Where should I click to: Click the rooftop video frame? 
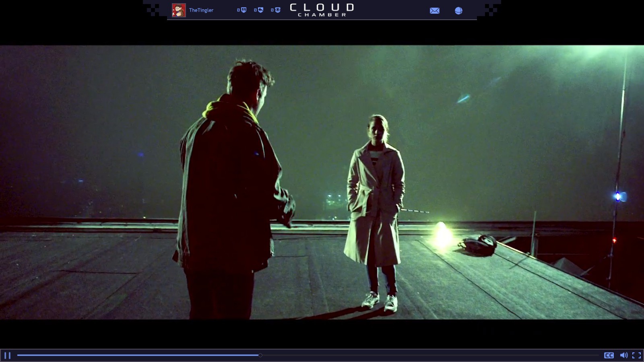point(322,182)
